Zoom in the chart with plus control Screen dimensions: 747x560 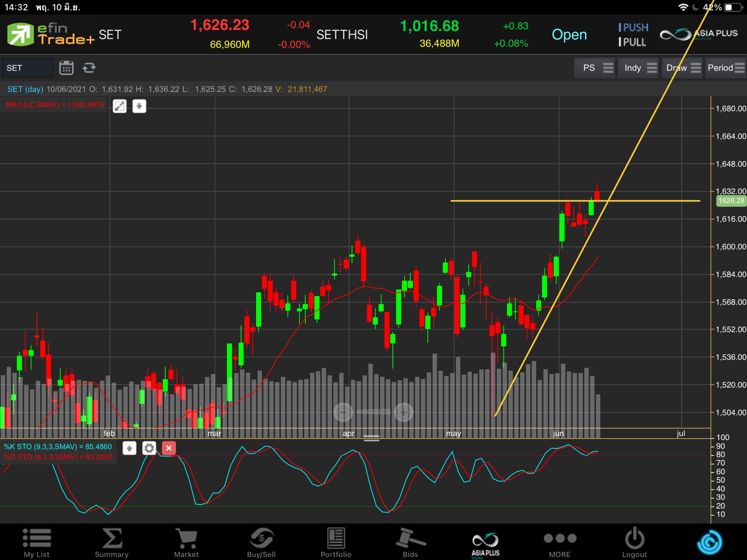(x=403, y=412)
